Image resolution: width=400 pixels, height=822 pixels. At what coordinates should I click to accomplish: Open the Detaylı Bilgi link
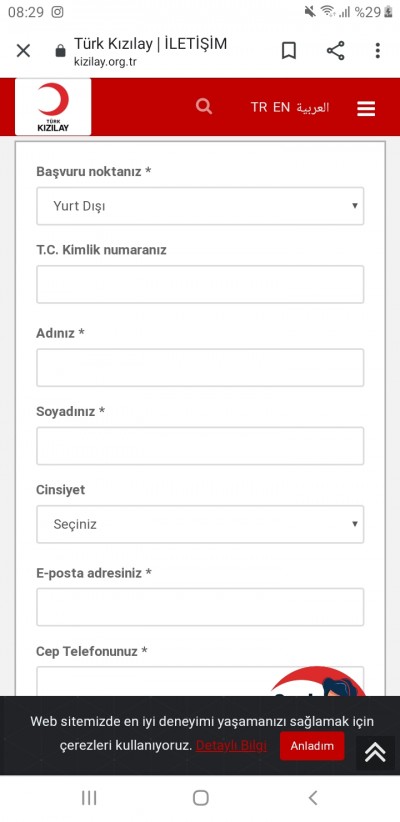[231, 745]
